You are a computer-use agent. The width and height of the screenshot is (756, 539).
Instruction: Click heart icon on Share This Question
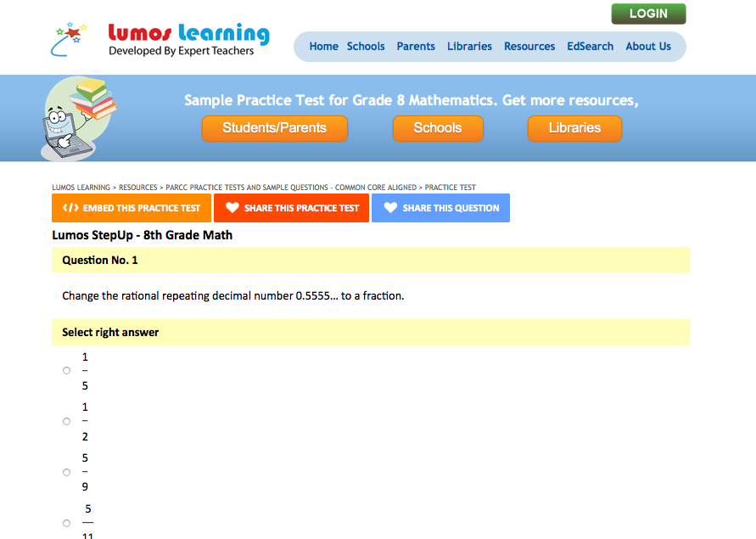click(x=390, y=207)
